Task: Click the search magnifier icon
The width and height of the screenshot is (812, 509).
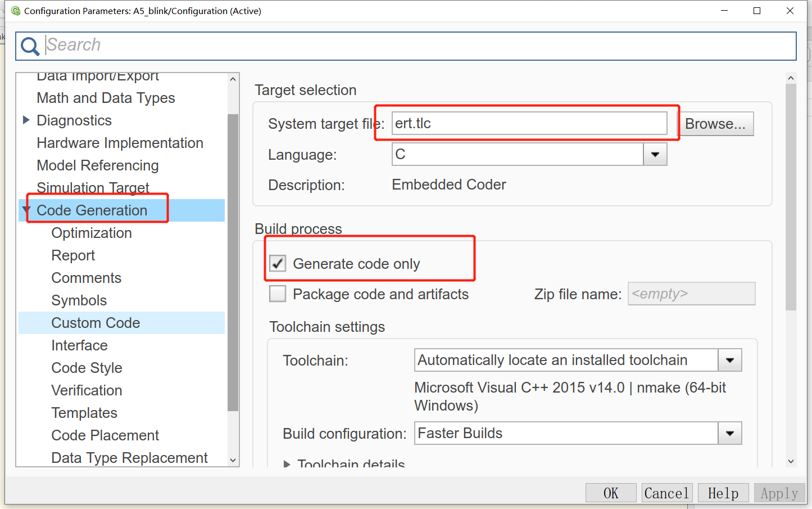Action: tap(30, 46)
